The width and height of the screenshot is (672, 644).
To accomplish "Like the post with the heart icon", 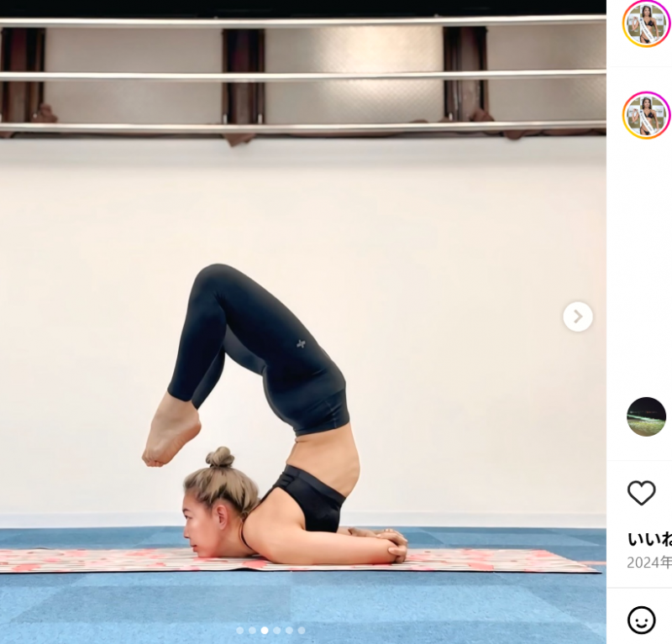I will [x=641, y=493].
